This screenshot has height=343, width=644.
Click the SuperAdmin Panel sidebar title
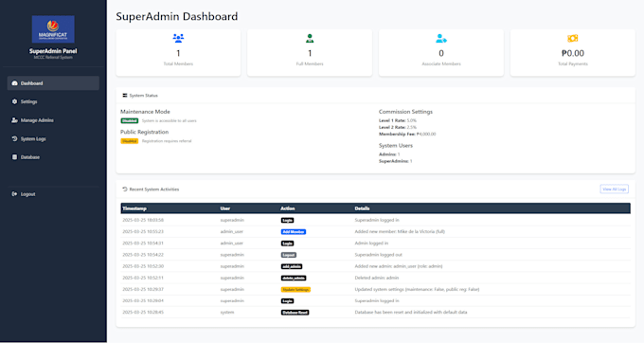(x=53, y=51)
